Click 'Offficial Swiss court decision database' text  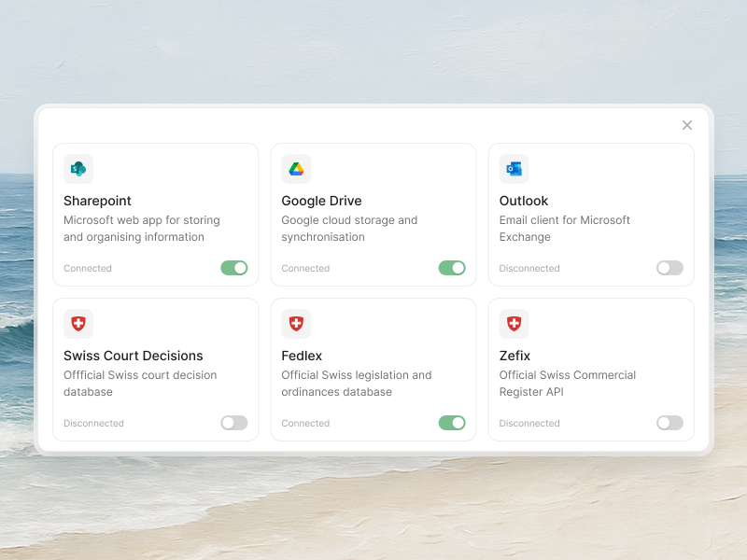(140, 384)
